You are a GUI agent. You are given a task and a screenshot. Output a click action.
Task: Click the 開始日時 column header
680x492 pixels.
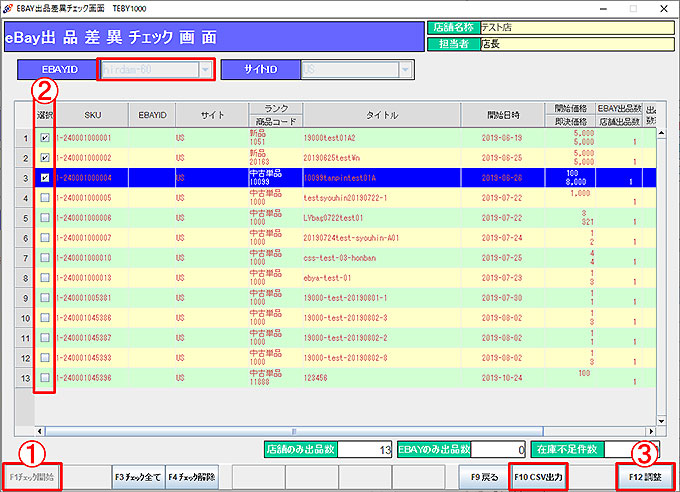(503, 115)
